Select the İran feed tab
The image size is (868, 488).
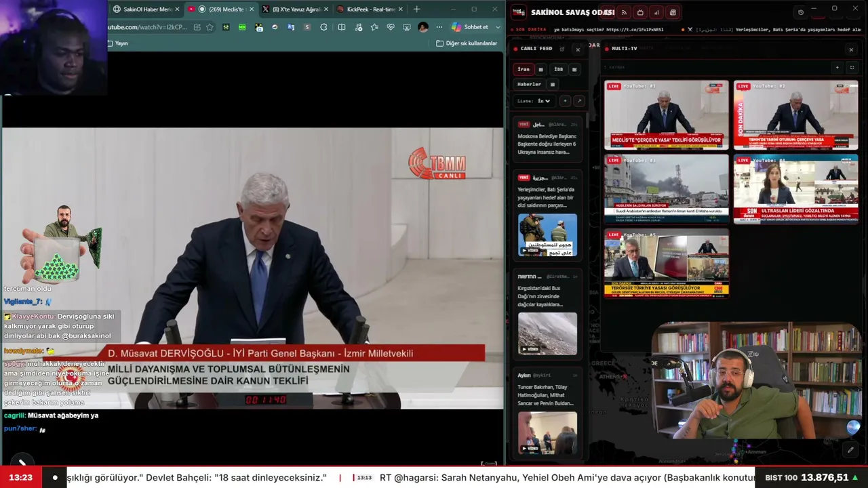click(524, 69)
